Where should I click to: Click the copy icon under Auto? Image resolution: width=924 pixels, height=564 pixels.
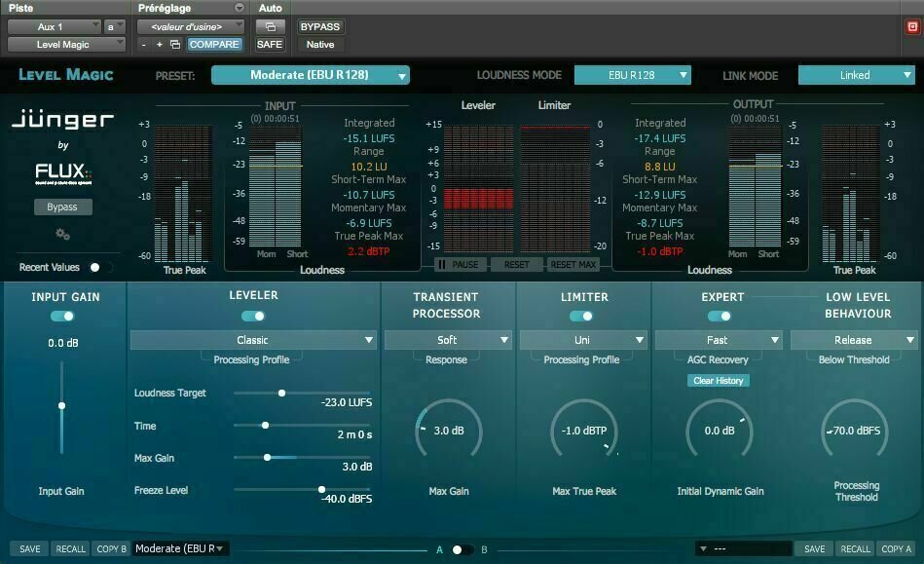click(x=269, y=26)
